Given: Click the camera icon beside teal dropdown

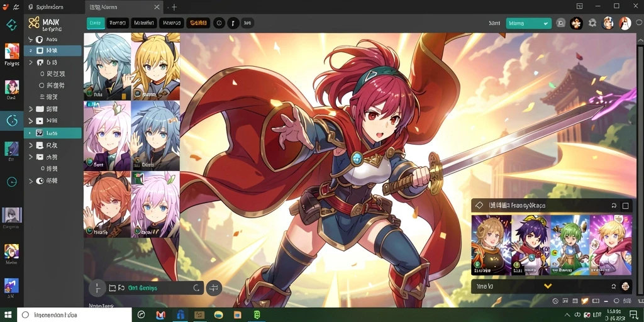Looking at the screenshot, I should tap(560, 23).
